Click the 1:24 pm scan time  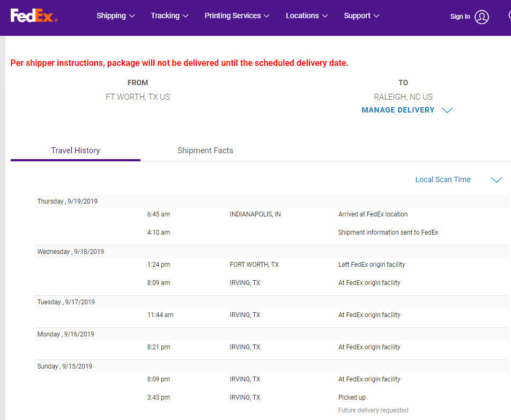pos(158,265)
